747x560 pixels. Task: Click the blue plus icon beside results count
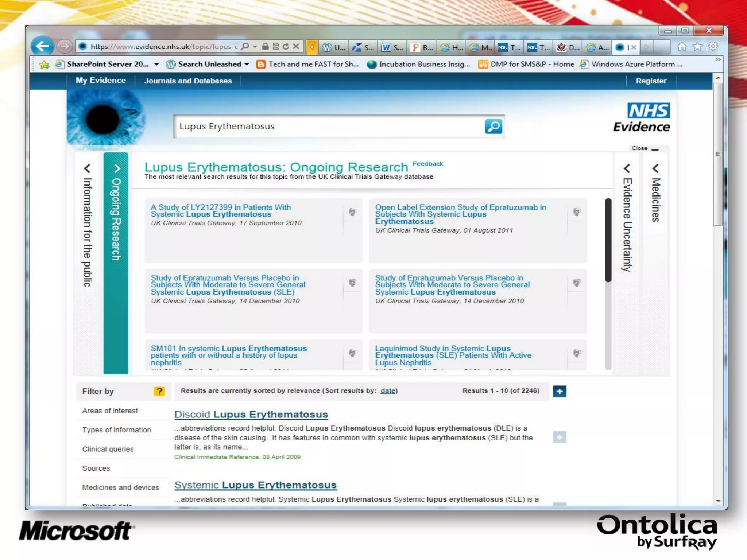point(560,391)
